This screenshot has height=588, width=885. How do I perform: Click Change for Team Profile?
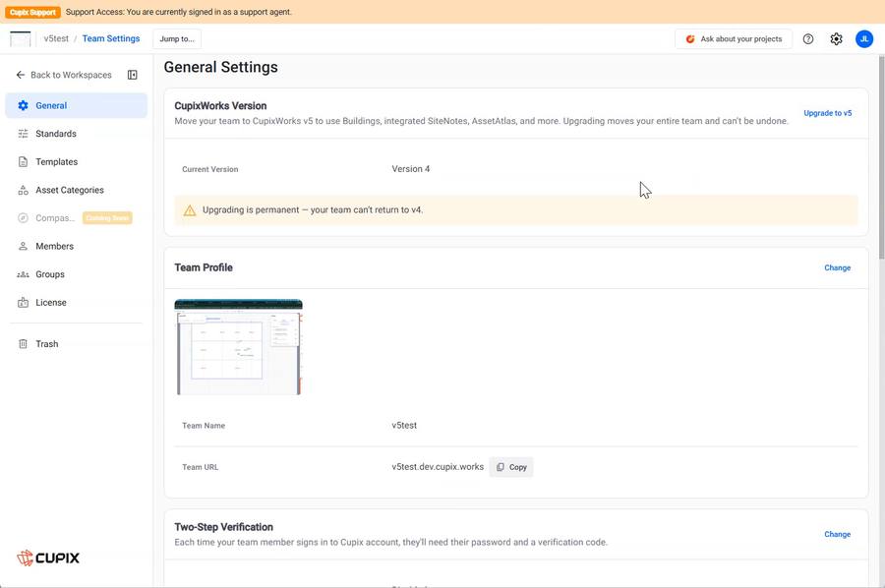coord(837,267)
